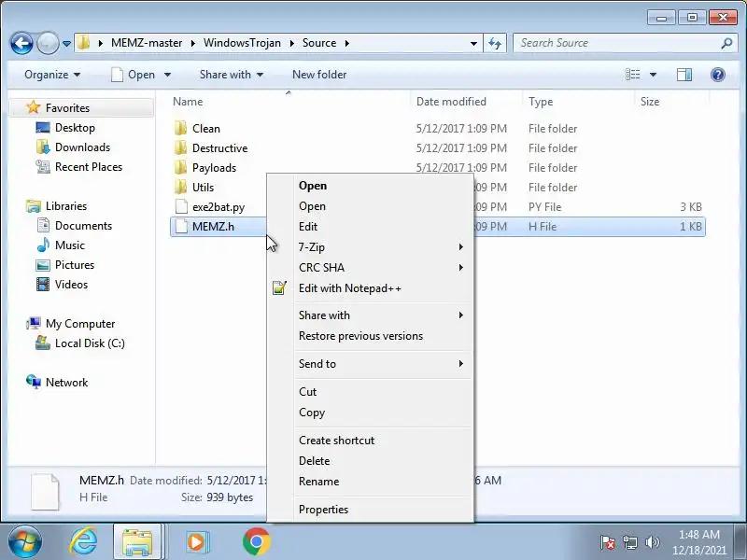Image resolution: width=747 pixels, height=560 pixels.
Task: Click the Windows Start button
Action: point(25,542)
